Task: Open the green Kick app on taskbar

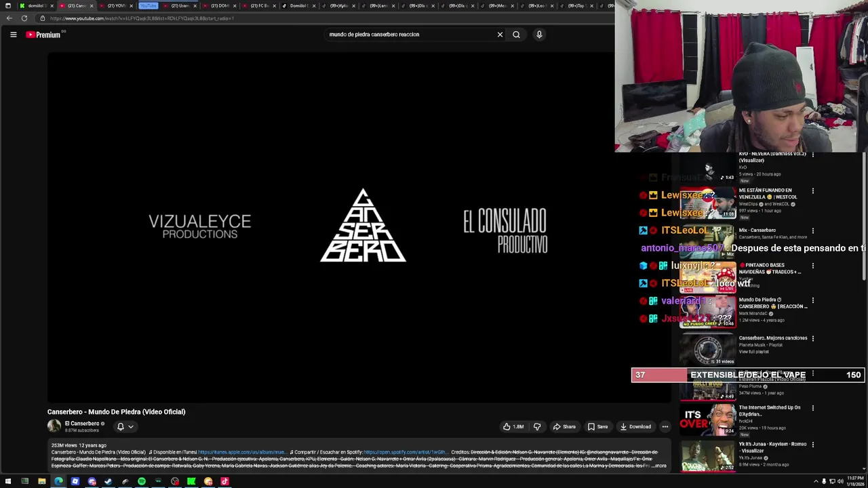Action: (192, 482)
